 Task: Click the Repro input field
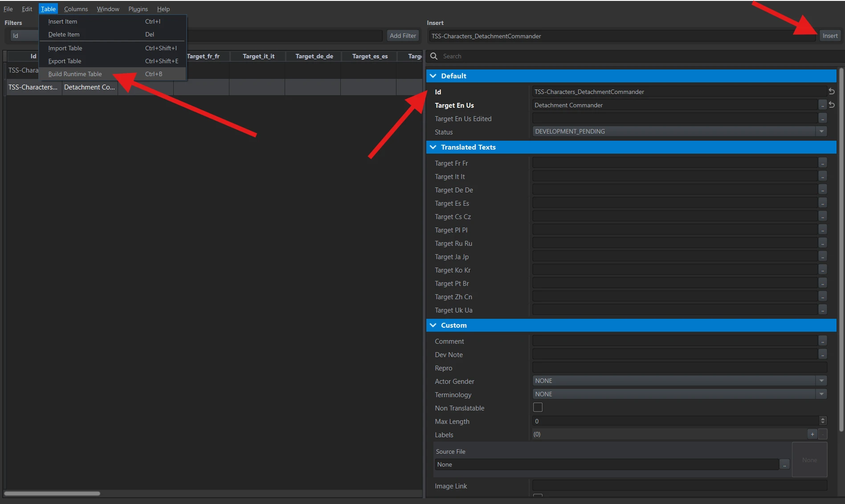pyautogui.click(x=679, y=368)
